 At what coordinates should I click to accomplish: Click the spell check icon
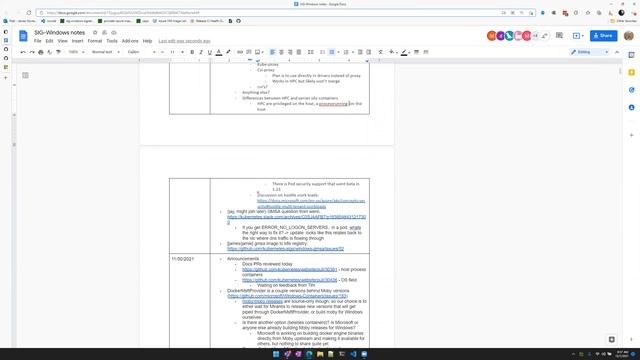click(50, 52)
